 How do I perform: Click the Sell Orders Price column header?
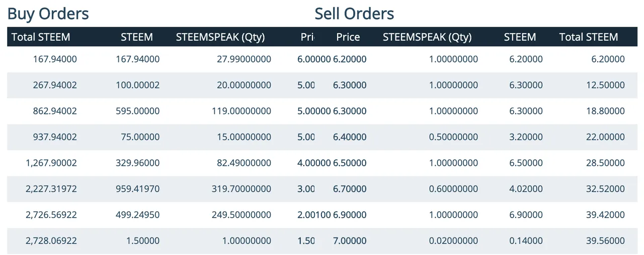(348, 37)
